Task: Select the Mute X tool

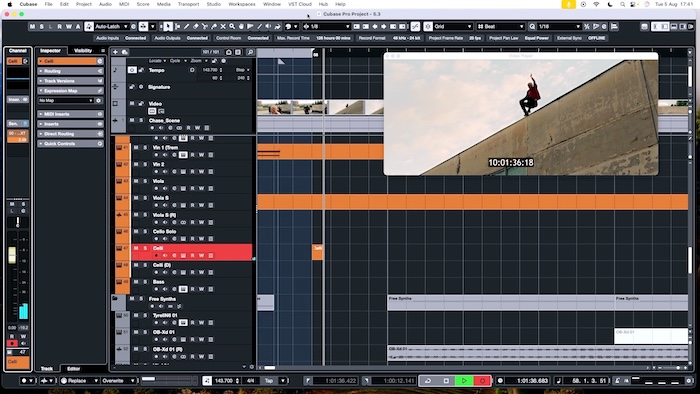Action: coord(223,26)
